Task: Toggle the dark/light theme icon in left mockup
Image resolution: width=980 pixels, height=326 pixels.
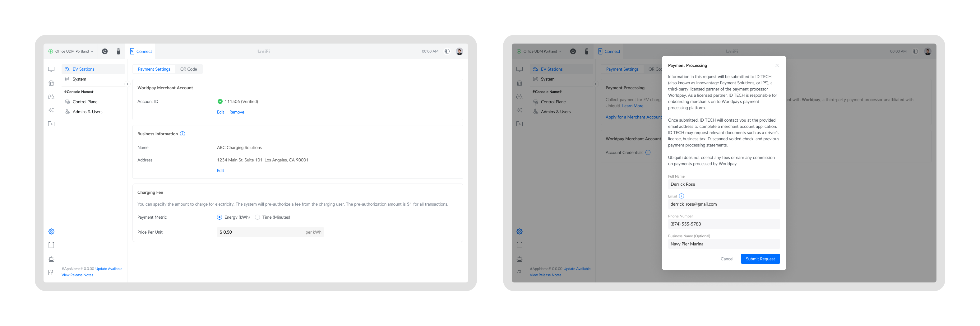Action: tap(447, 51)
